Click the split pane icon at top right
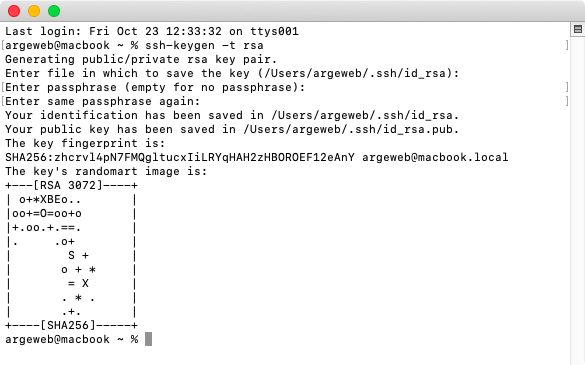Screen dimensions: 585x365 (x=578, y=29)
